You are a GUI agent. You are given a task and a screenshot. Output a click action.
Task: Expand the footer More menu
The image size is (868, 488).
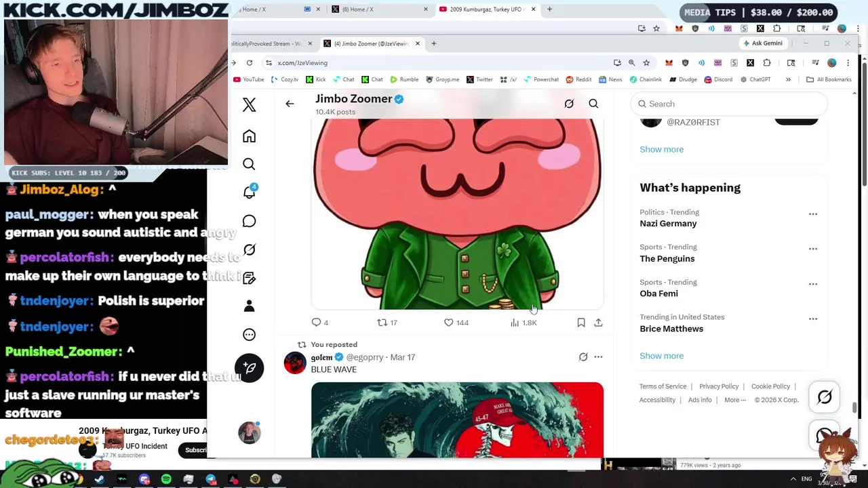click(x=735, y=400)
